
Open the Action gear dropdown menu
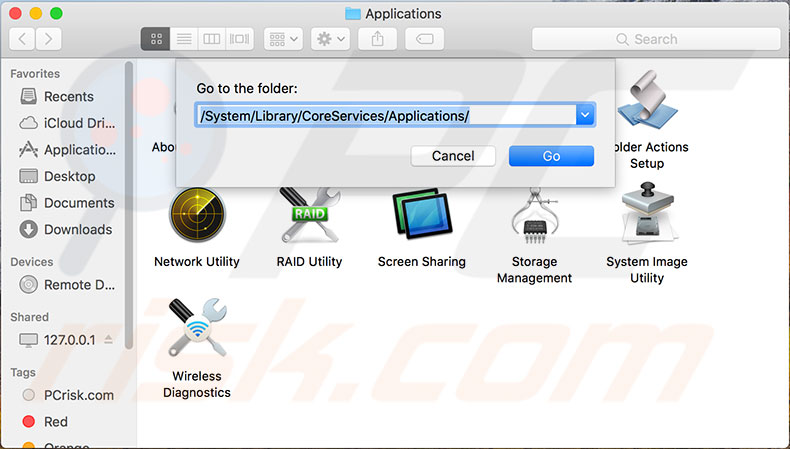point(331,39)
